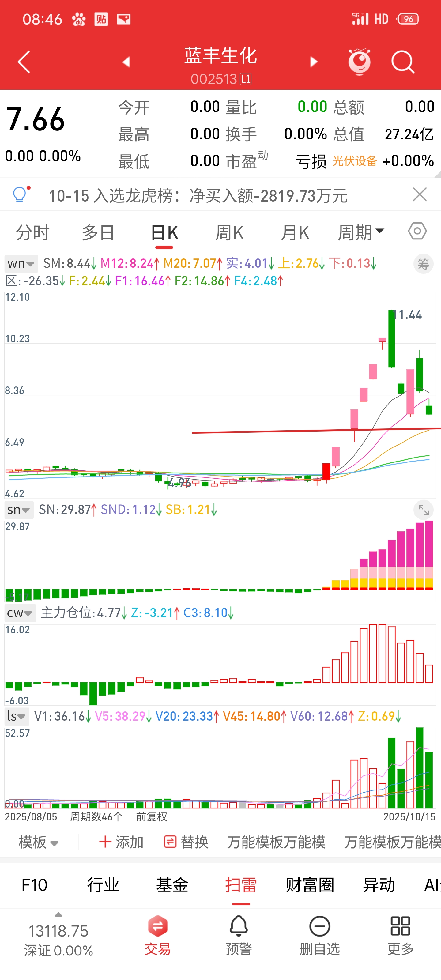
Task: Tap the 总值 27.24亿 value
Action: 409,134
